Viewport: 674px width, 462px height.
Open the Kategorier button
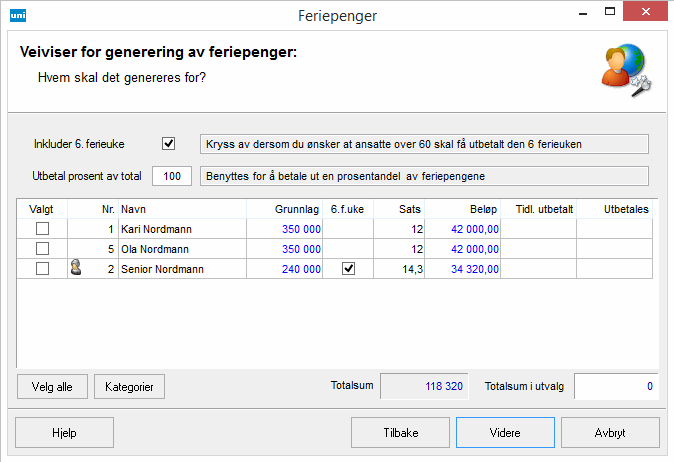(x=129, y=386)
